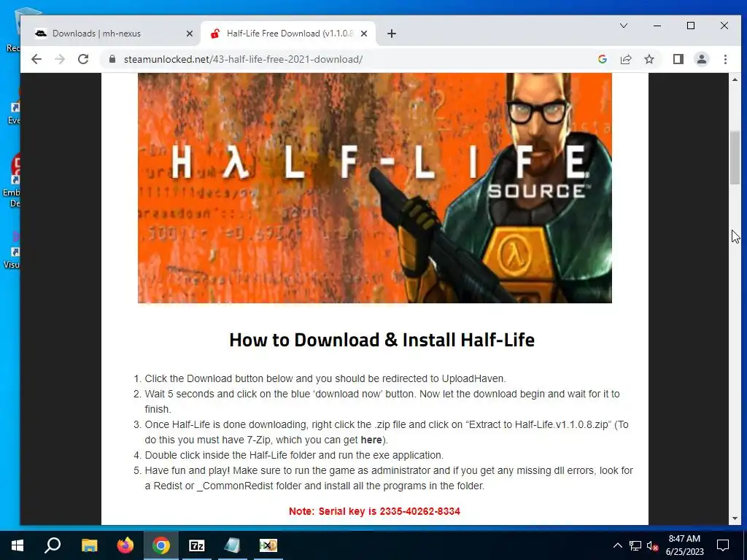Open the network status tray icon
The width and height of the screenshot is (747, 560).
click(635, 545)
